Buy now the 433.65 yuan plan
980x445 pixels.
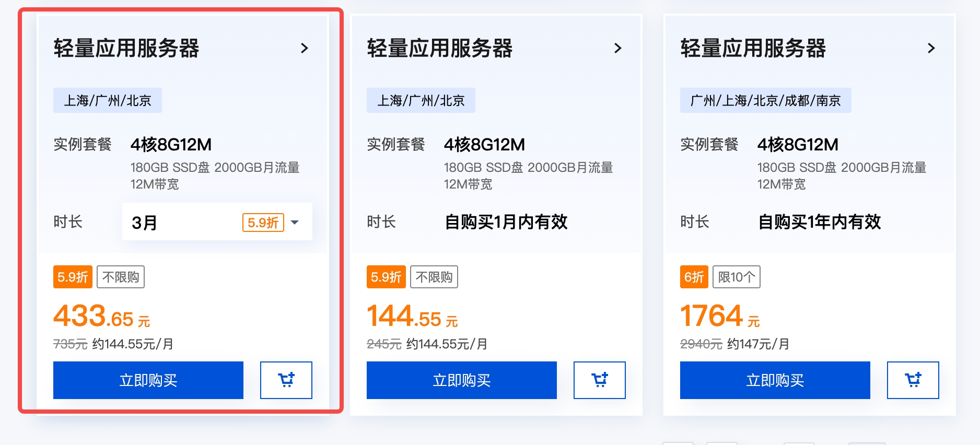(x=148, y=380)
